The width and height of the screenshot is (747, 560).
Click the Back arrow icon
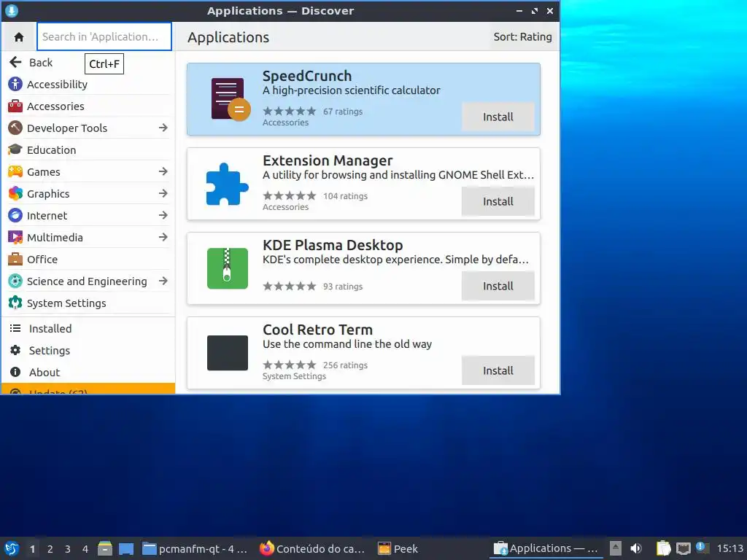[15, 62]
